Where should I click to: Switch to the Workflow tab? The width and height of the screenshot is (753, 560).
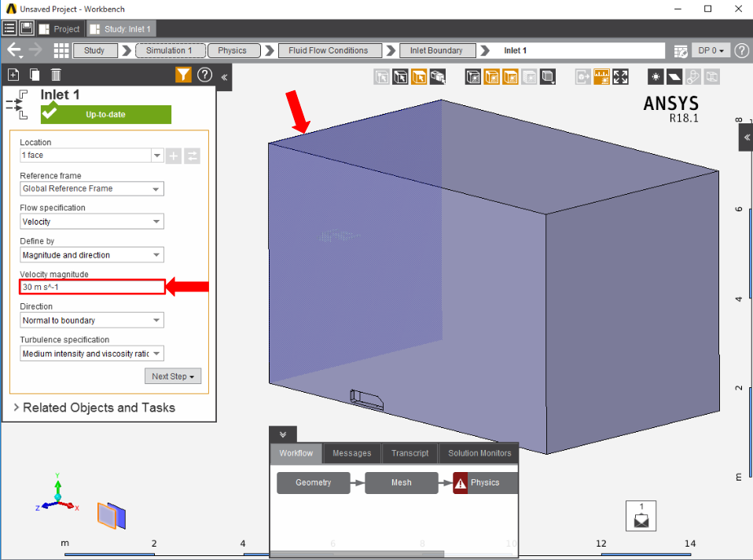296,453
